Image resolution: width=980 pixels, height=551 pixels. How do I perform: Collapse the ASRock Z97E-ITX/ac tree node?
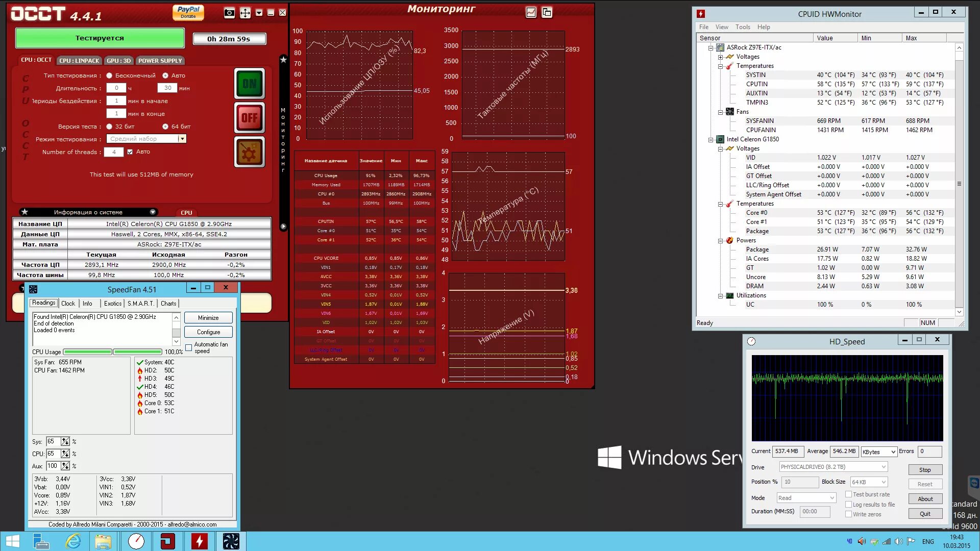(710, 48)
